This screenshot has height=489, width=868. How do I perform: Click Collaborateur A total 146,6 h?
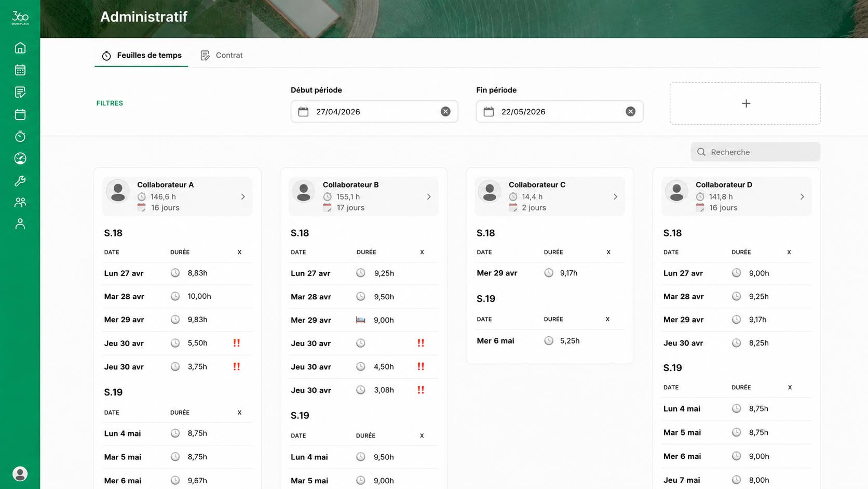coord(163,197)
